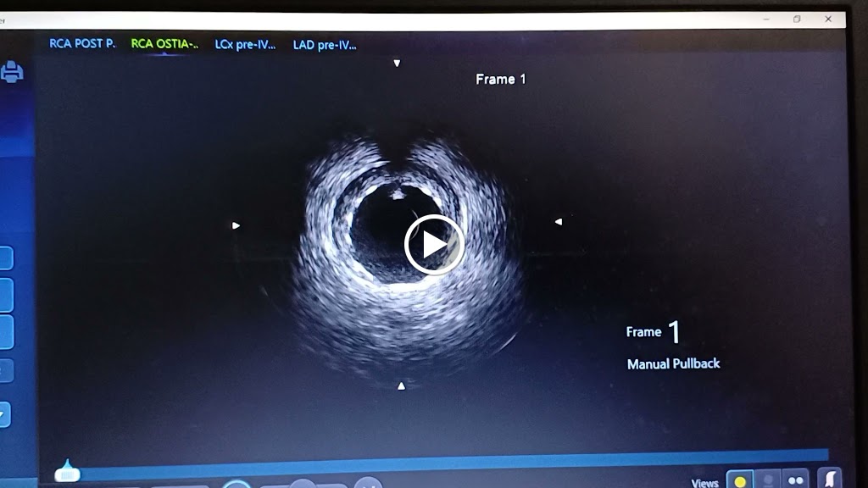Toggle to the second view mode button
Viewport: 868px width, 488px height.
point(767,480)
